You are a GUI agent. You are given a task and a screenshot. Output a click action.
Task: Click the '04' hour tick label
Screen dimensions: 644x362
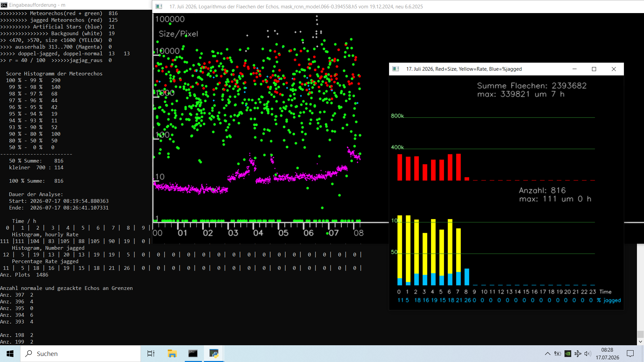click(258, 233)
